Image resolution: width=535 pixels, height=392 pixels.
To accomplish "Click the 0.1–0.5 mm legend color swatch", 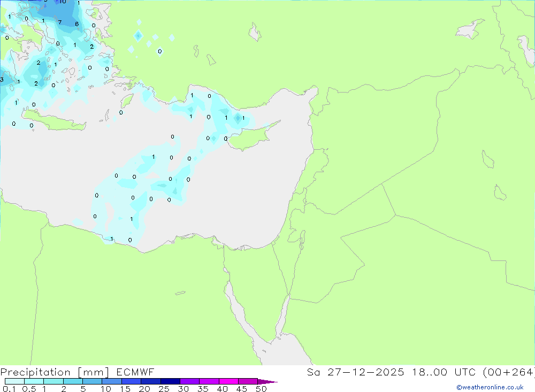I will click(14, 381).
